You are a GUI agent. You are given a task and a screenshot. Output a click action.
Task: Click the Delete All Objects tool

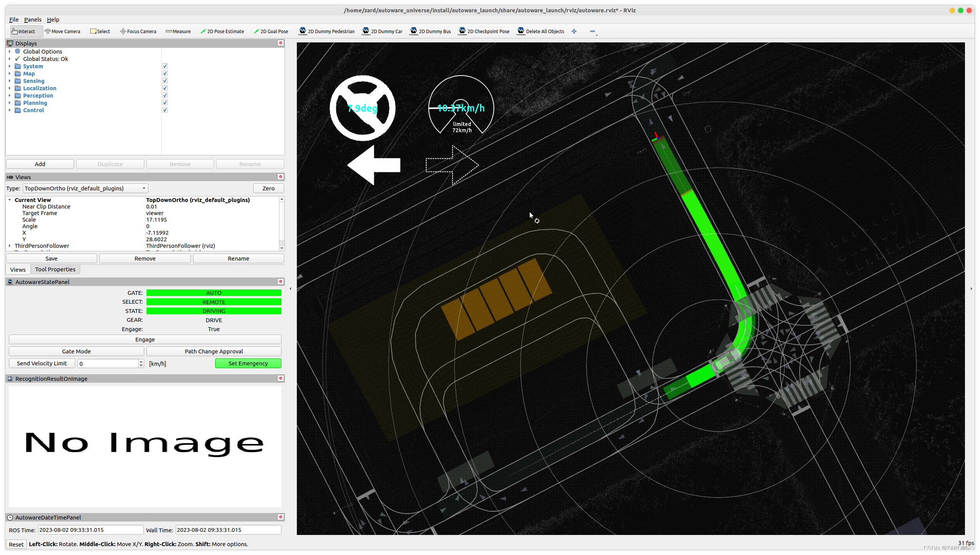pyautogui.click(x=541, y=31)
